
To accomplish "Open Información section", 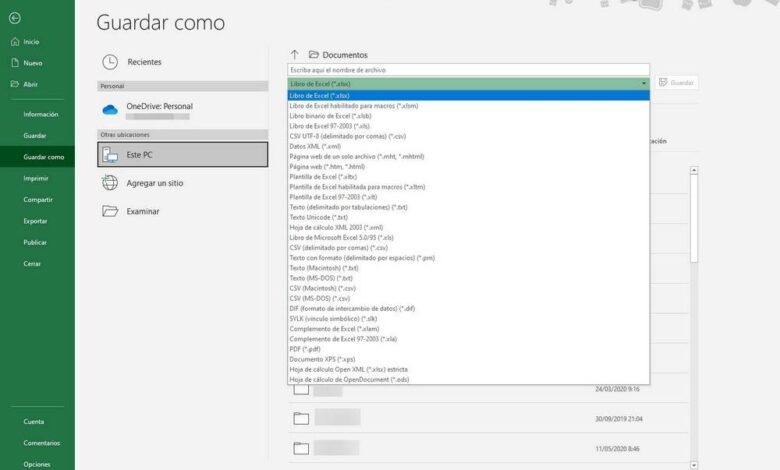I will [x=41, y=114].
